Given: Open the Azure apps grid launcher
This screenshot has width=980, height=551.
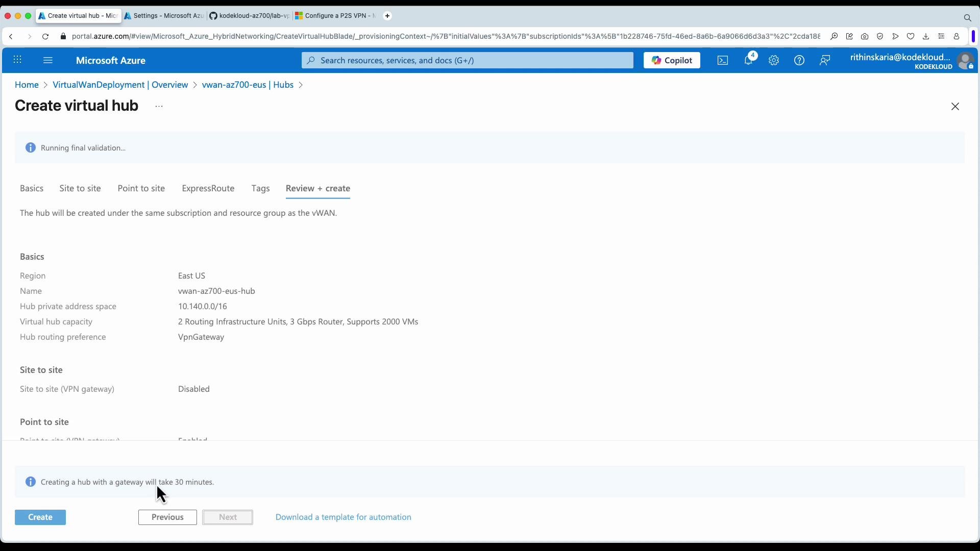Looking at the screenshot, I should (17, 60).
